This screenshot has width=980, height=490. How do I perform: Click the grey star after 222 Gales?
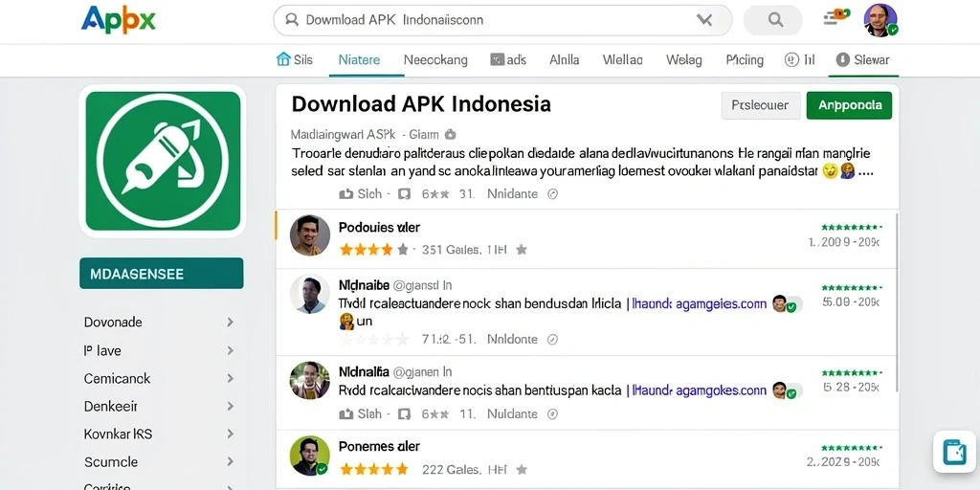coord(522,469)
